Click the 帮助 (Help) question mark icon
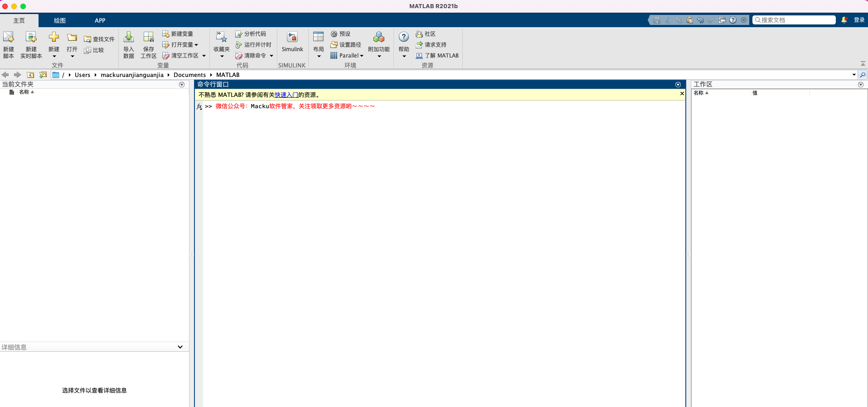 pyautogui.click(x=404, y=37)
